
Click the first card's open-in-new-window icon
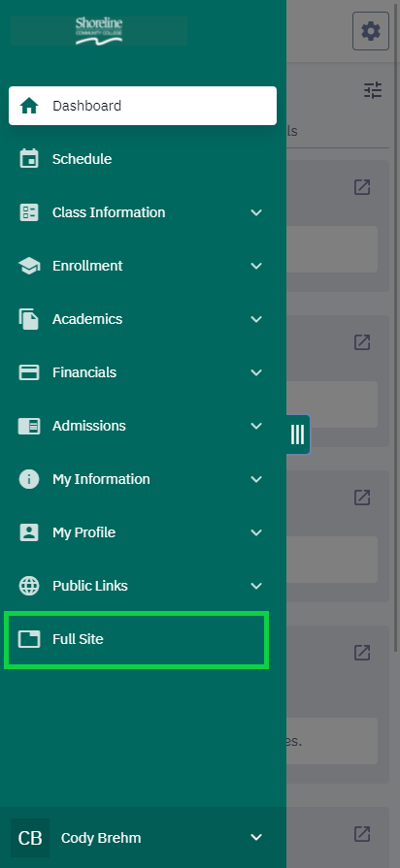[362, 187]
